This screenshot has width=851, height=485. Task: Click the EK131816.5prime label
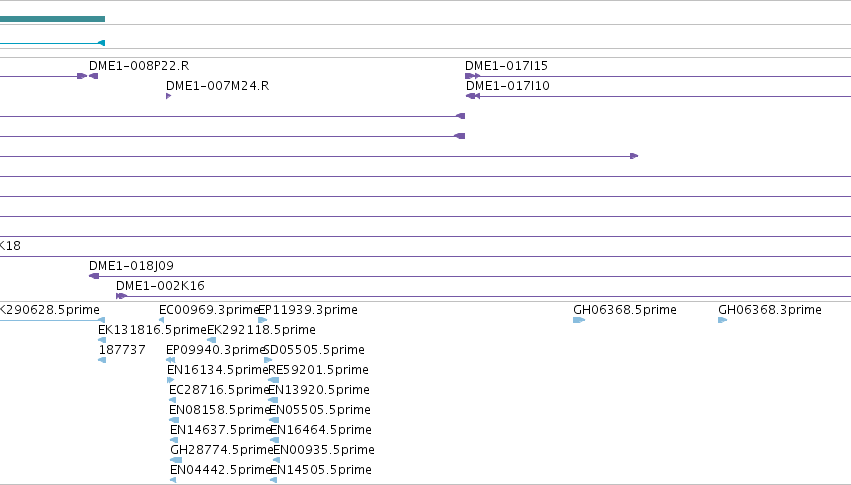point(153,330)
